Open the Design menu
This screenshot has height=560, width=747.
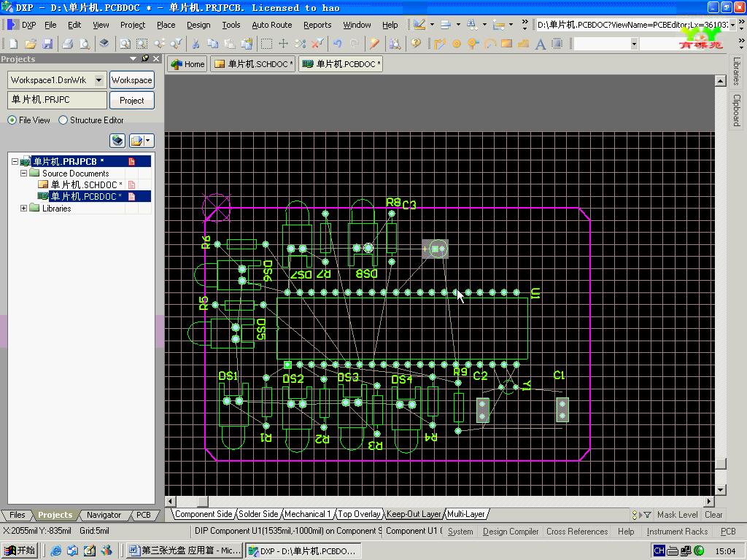coord(198,25)
